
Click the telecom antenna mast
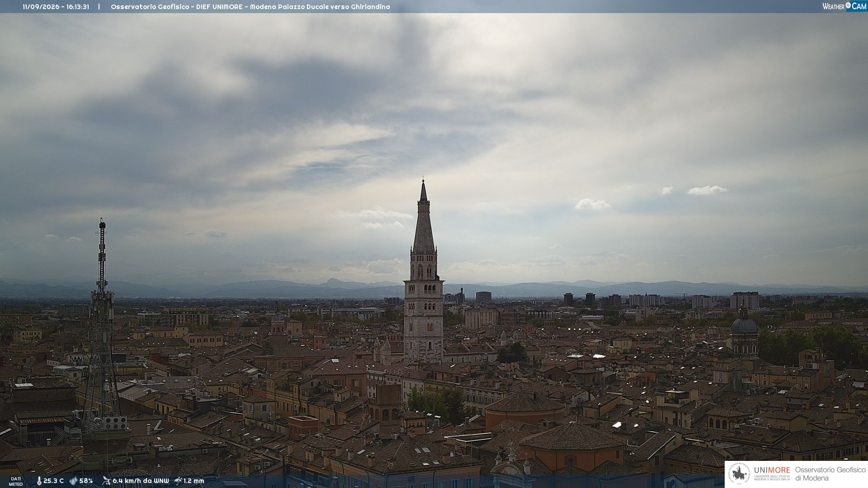[102, 325]
